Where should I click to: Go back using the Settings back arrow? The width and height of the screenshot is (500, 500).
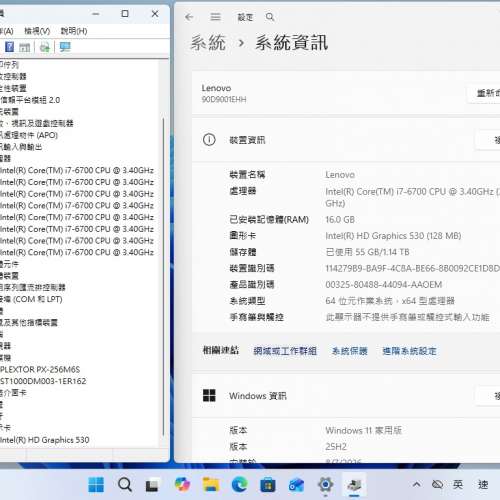coord(189,17)
